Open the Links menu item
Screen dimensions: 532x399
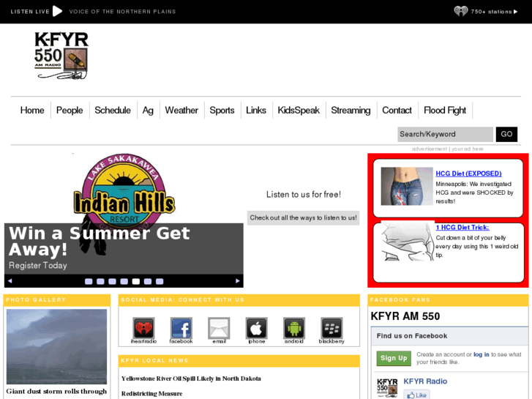coord(256,111)
